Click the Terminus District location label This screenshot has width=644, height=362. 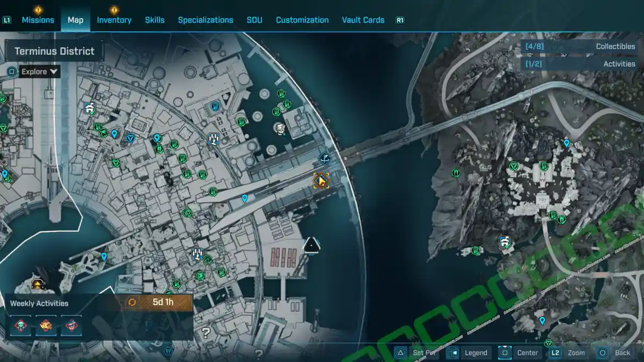(x=54, y=51)
